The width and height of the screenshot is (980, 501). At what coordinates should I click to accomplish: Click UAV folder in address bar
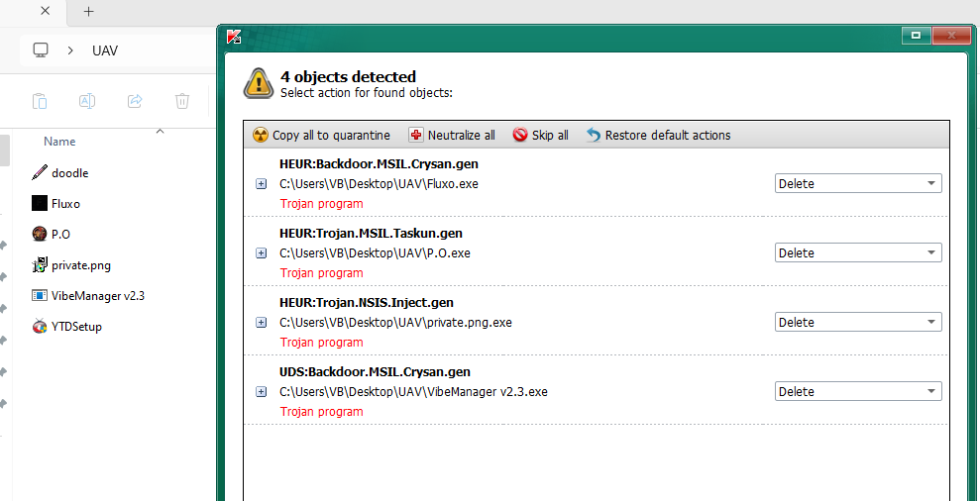[105, 50]
